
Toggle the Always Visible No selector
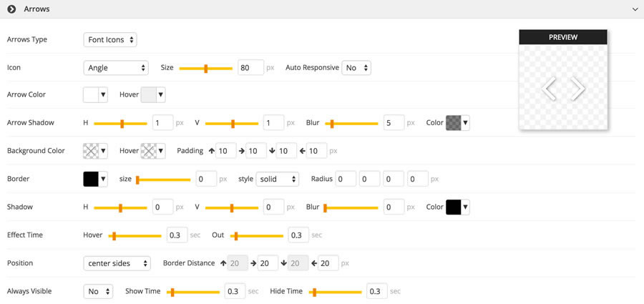tap(99, 291)
